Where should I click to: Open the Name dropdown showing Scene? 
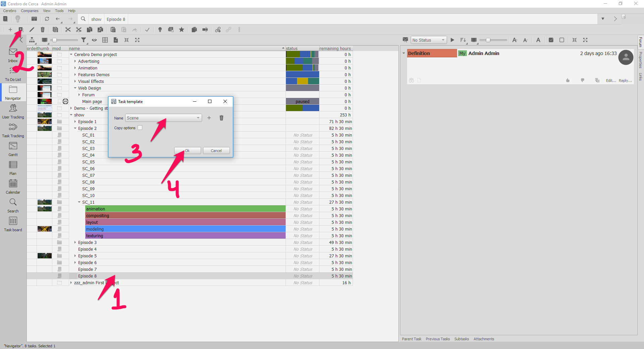tap(164, 118)
